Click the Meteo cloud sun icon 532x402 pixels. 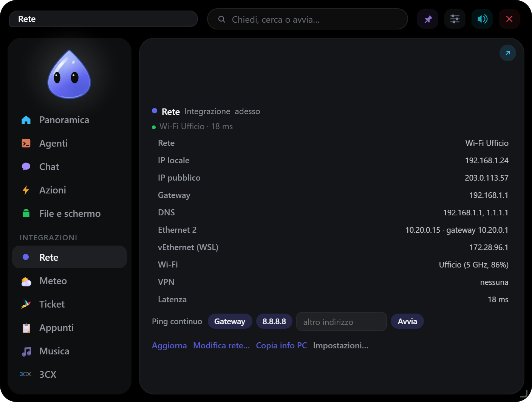pyautogui.click(x=26, y=281)
